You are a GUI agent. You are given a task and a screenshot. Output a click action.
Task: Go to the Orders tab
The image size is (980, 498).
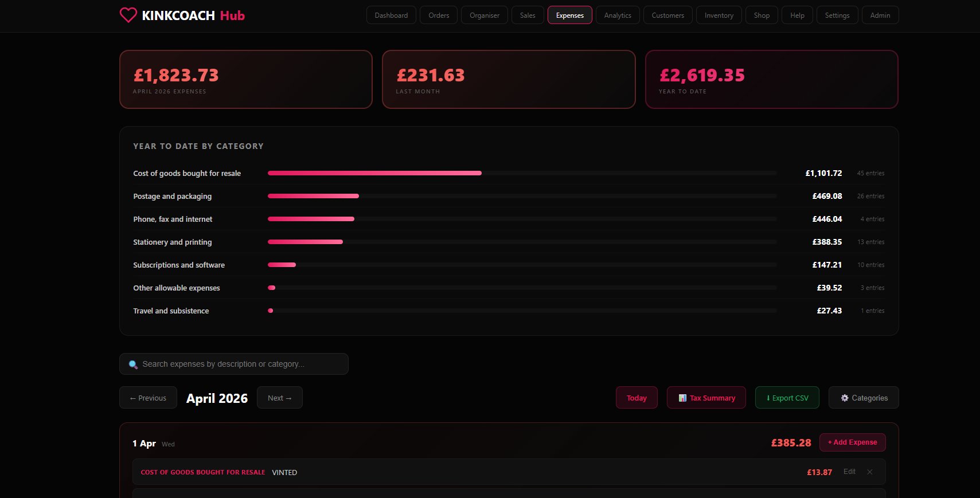click(x=439, y=15)
